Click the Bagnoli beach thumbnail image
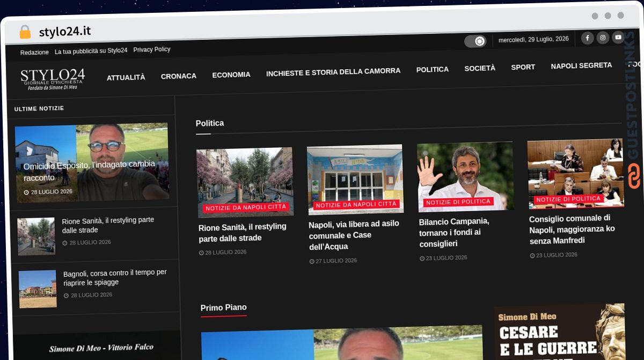This screenshot has height=360, width=644. point(38,289)
